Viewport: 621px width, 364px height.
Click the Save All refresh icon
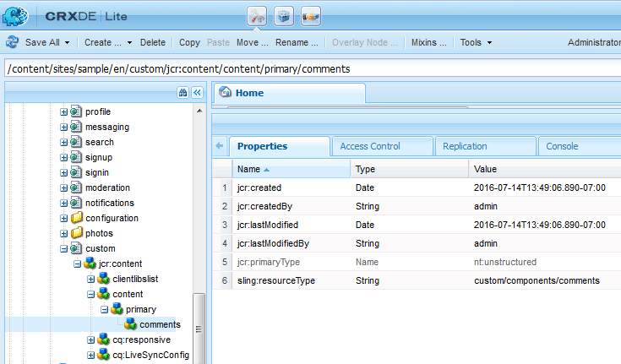point(13,42)
